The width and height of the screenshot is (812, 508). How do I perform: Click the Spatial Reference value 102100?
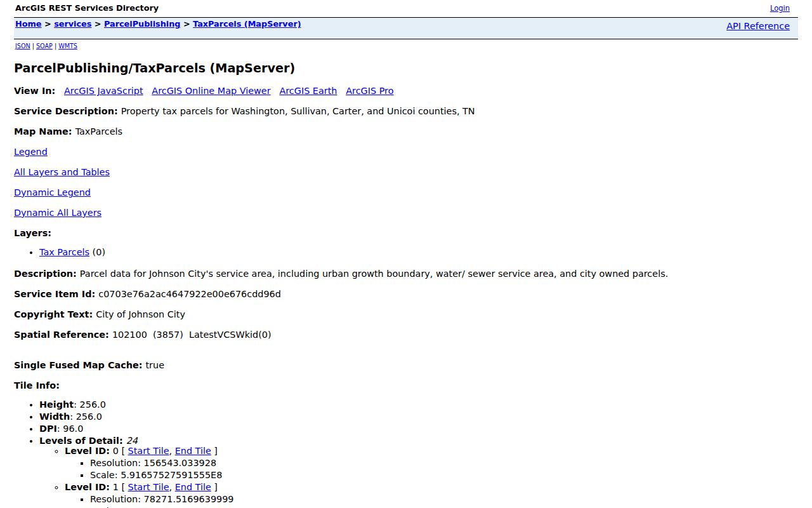pyautogui.click(x=129, y=335)
